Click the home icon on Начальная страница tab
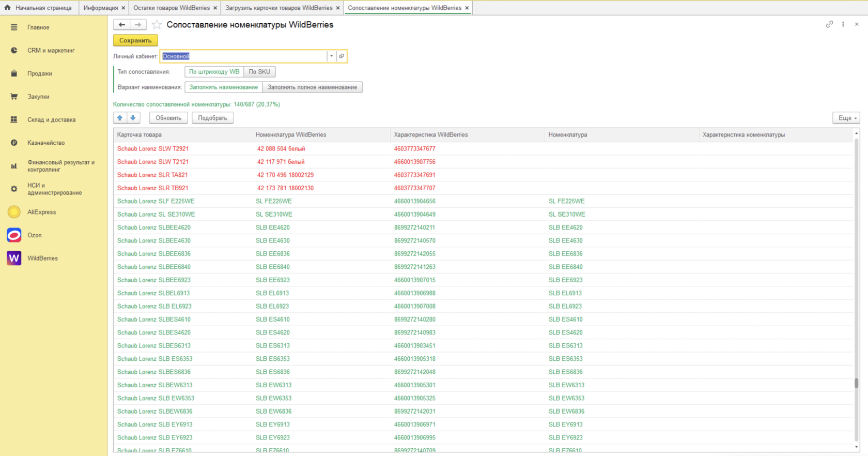868x456 pixels. pos(7,8)
